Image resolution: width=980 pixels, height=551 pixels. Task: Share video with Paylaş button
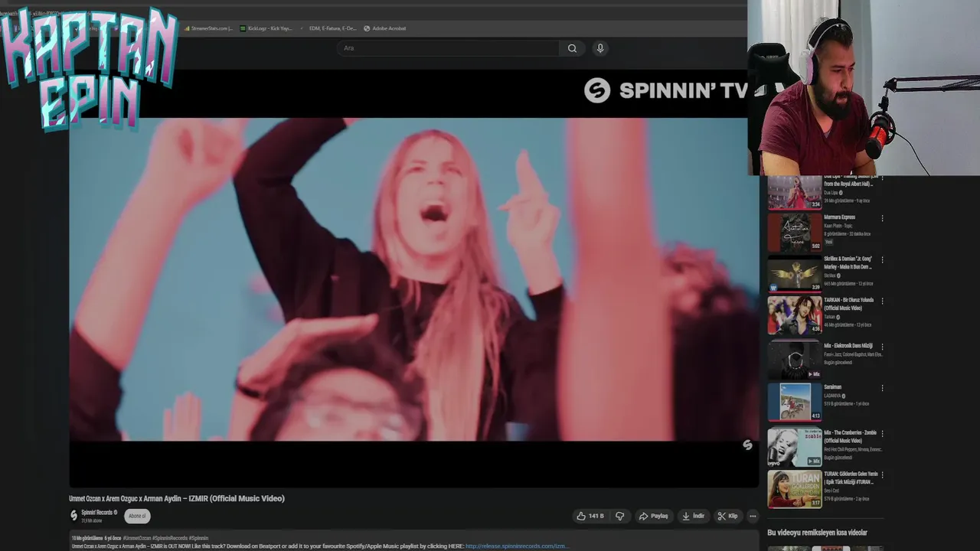pos(654,516)
